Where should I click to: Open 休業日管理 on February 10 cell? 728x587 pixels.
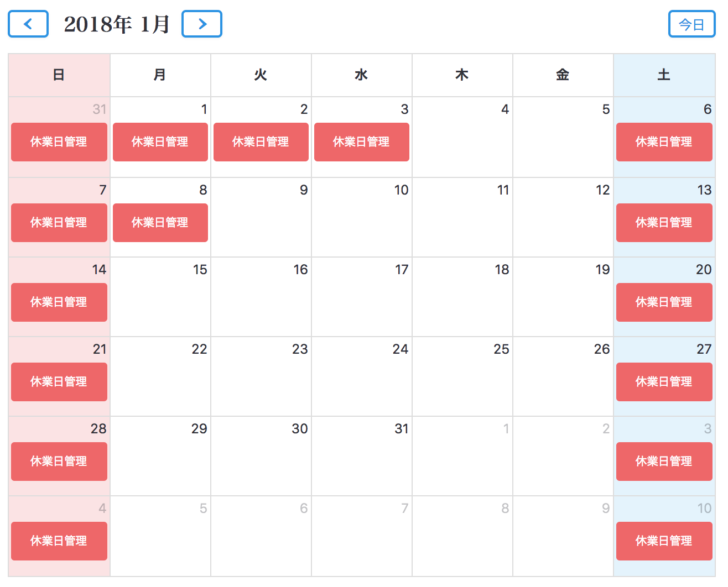(x=664, y=541)
